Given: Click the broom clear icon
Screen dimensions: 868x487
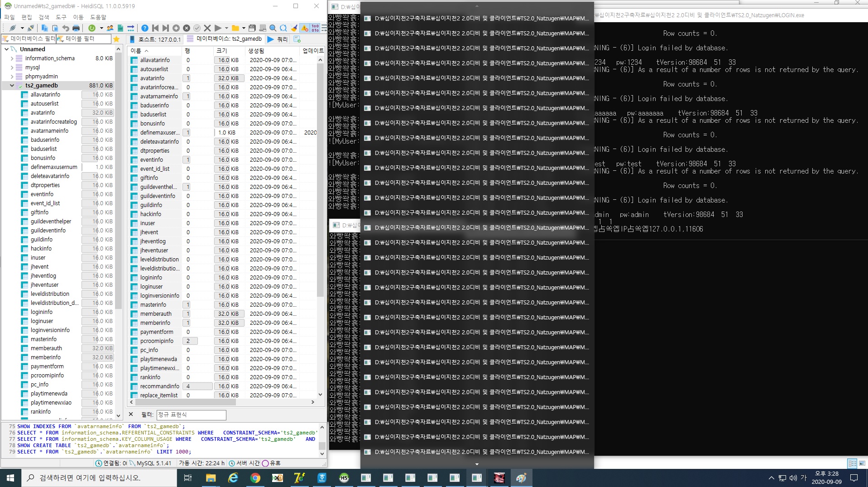Looking at the screenshot, I should pyautogui.click(x=294, y=28).
